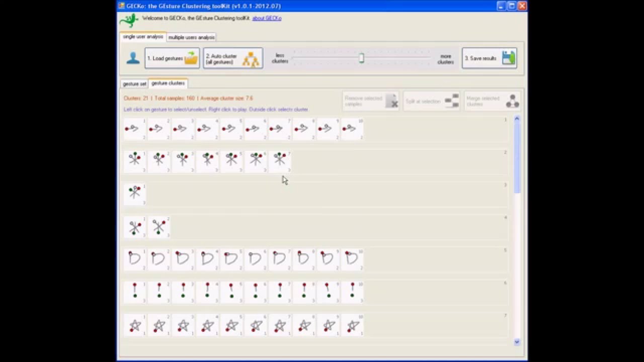This screenshot has height=362, width=644.
Task: Maximize the GECKo window
Action: click(x=512, y=6)
